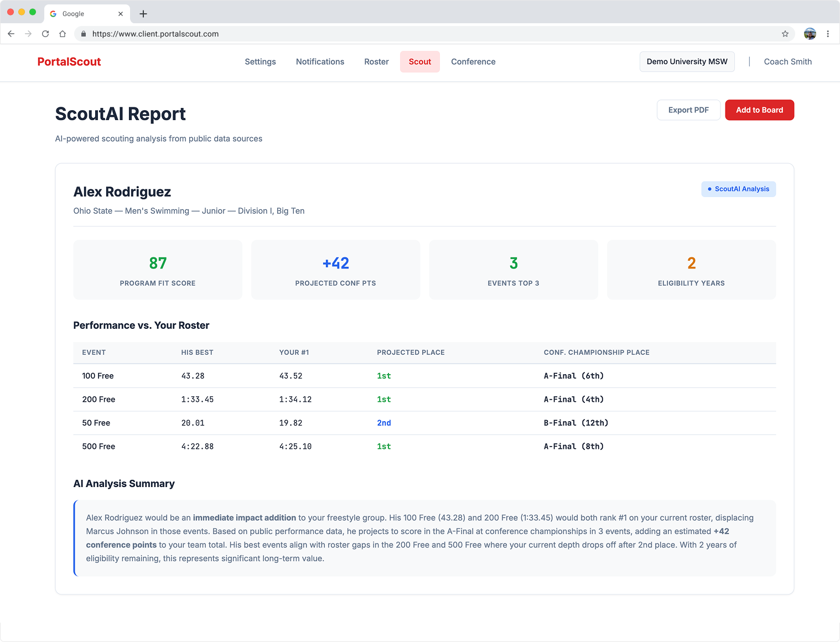Bookmark the page using the star icon
This screenshot has width=840, height=642.
pos(785,34)
